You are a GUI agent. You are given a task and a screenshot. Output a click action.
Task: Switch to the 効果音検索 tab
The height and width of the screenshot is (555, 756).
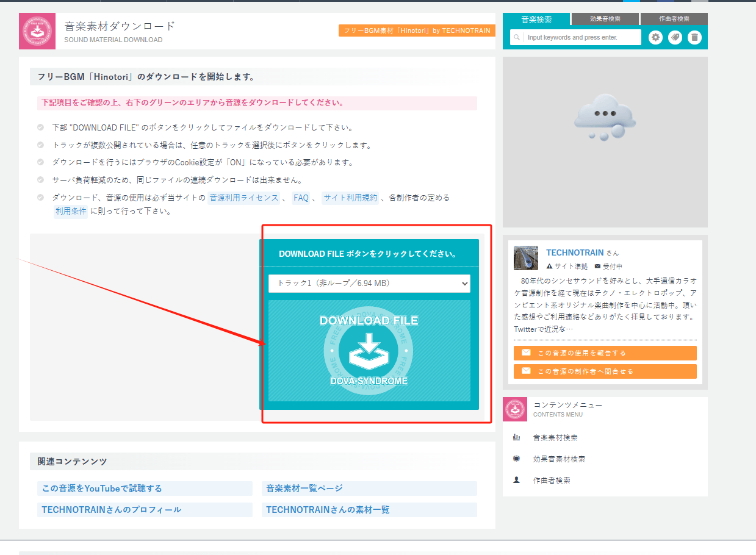coord(605,19)
